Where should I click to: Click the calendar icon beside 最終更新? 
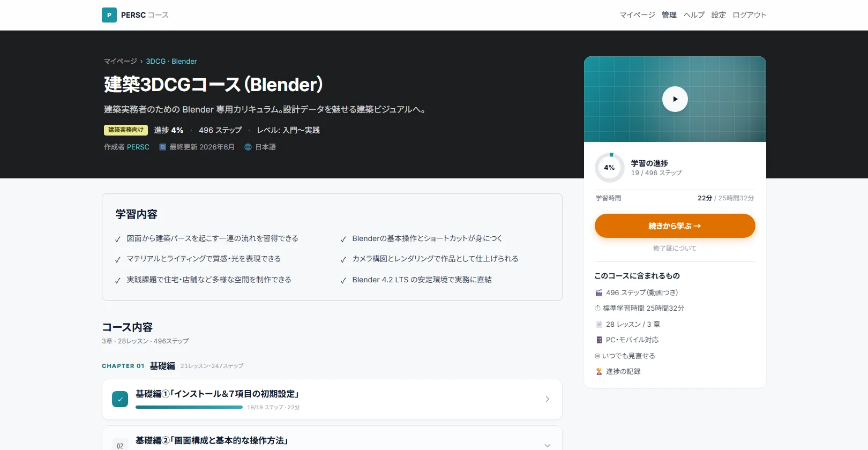(x=163, y=147)
